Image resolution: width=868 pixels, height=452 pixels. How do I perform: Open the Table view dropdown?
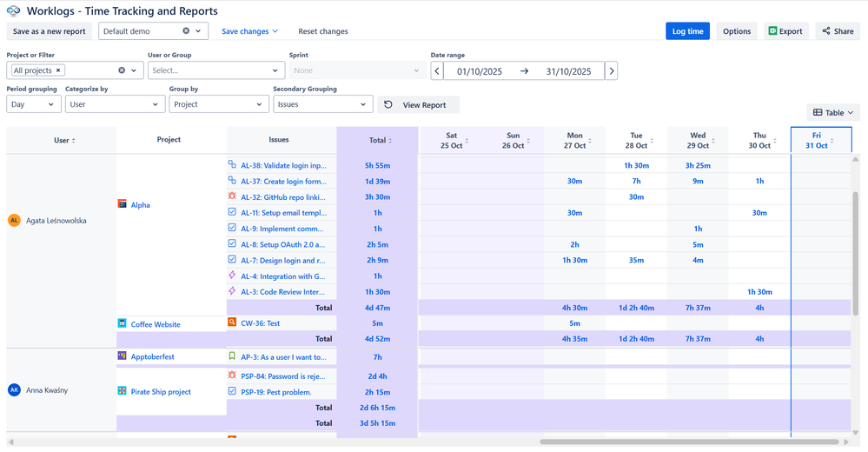(832, 113)
